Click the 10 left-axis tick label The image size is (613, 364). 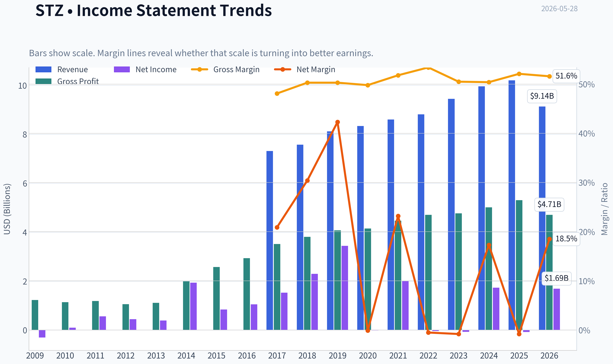(23, 86)
